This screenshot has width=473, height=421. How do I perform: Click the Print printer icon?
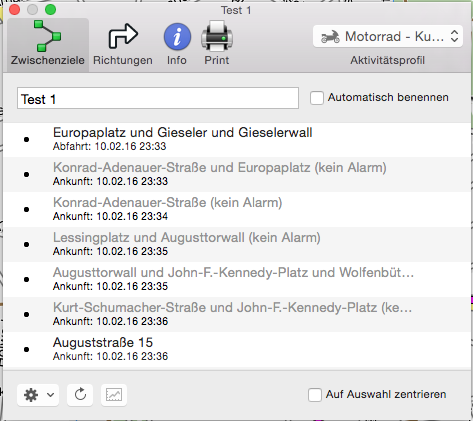coord(217,36)
